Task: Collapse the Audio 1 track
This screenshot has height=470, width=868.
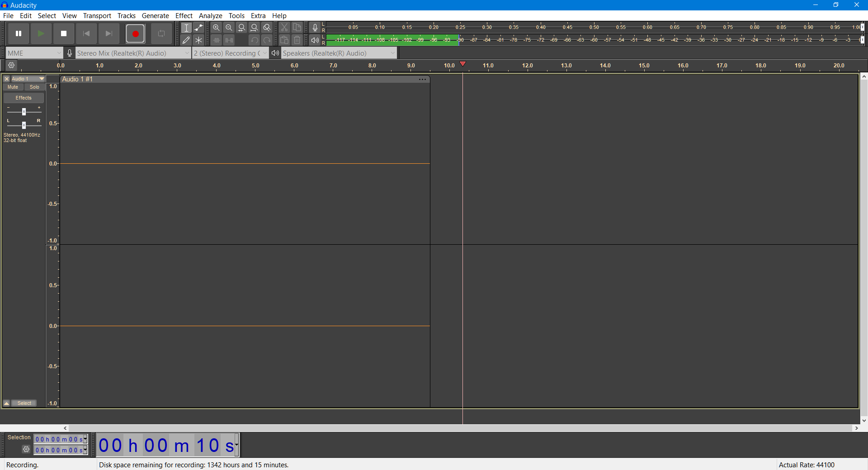Action: 7,403
